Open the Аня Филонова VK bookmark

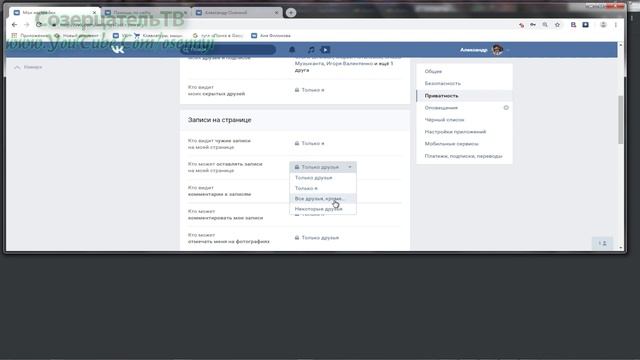[x=271, y=36]
